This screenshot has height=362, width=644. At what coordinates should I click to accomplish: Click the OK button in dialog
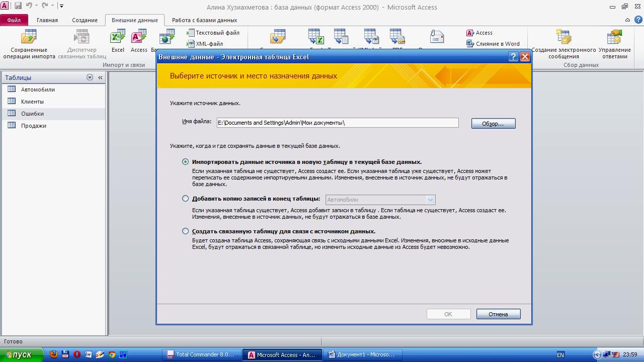coord(448,314)
